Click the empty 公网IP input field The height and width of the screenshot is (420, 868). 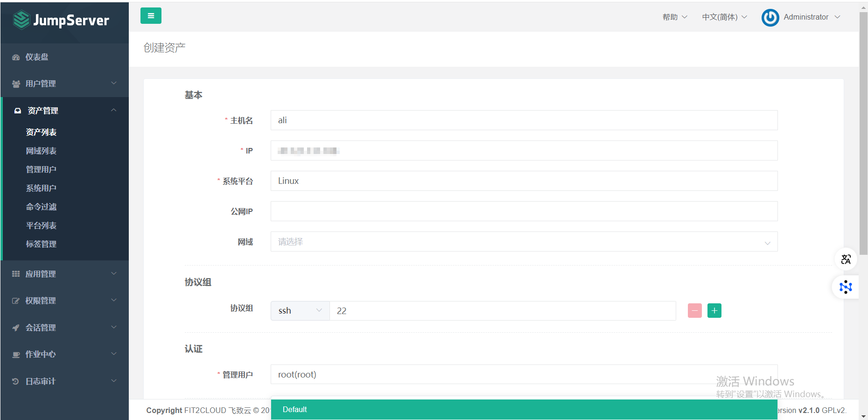point(524,211)
